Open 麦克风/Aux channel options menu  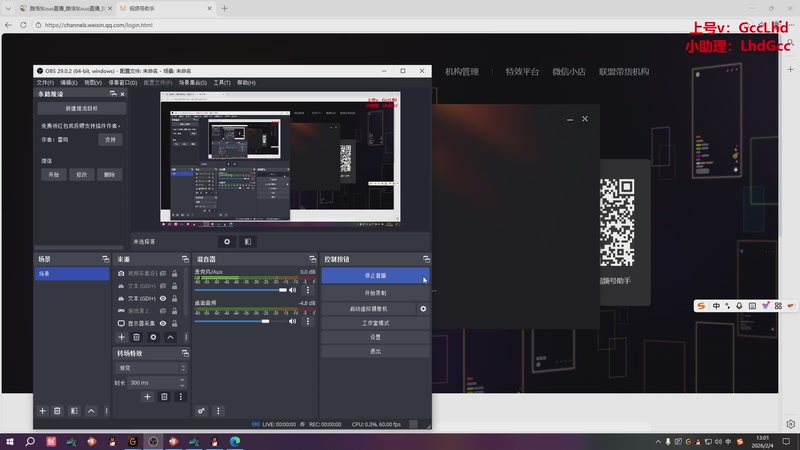tap(308, 290)
